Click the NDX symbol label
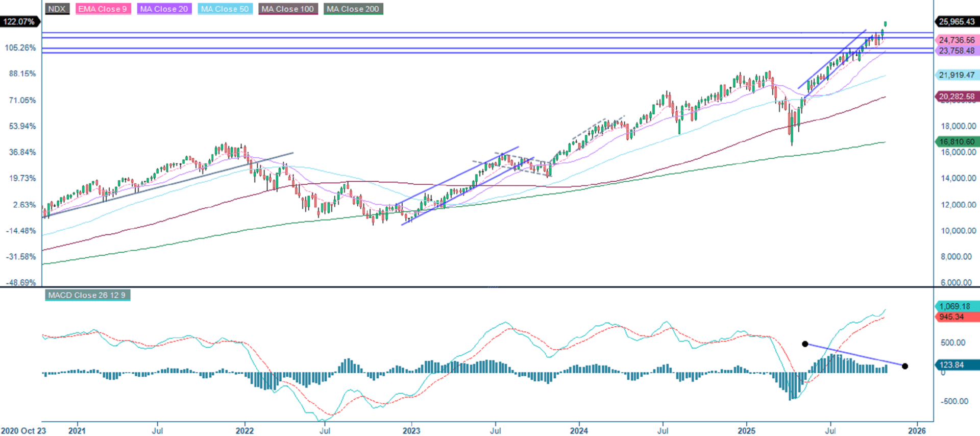980x436 pixels. tap(57, 9)
